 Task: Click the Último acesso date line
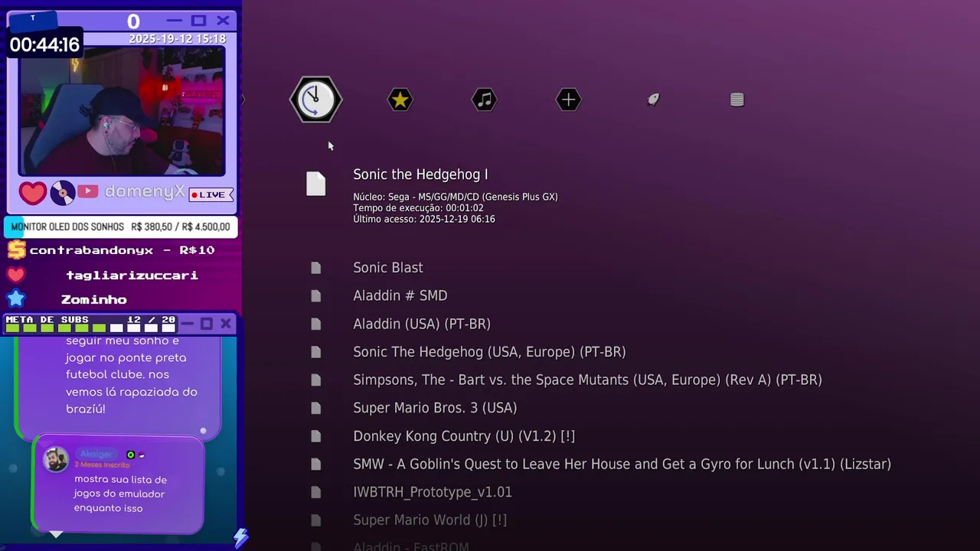point(424,219)
